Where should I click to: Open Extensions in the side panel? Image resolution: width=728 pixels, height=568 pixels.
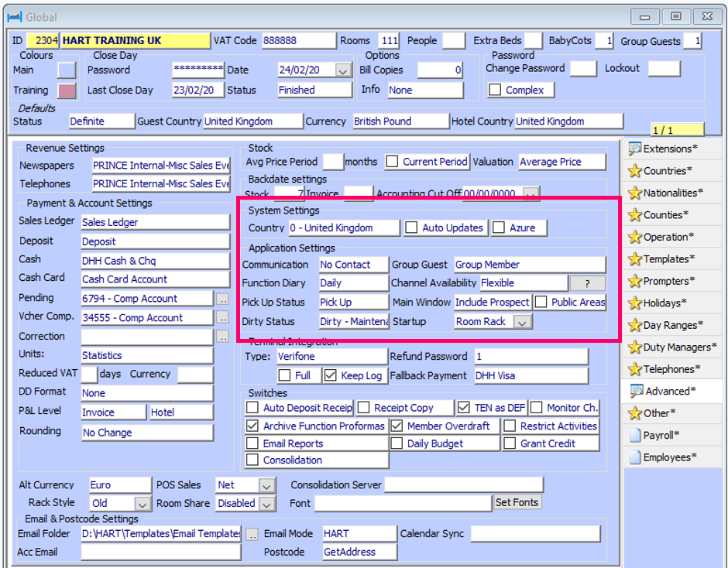(671, 149)
